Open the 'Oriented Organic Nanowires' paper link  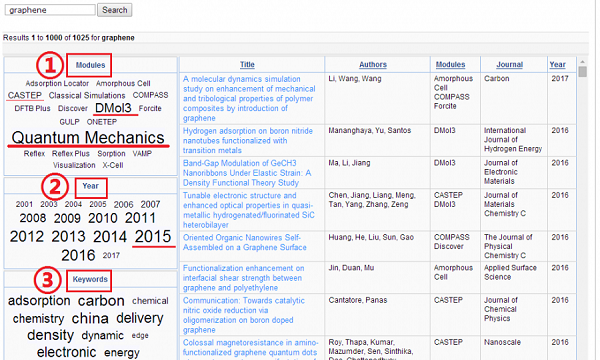pos(245,242)
